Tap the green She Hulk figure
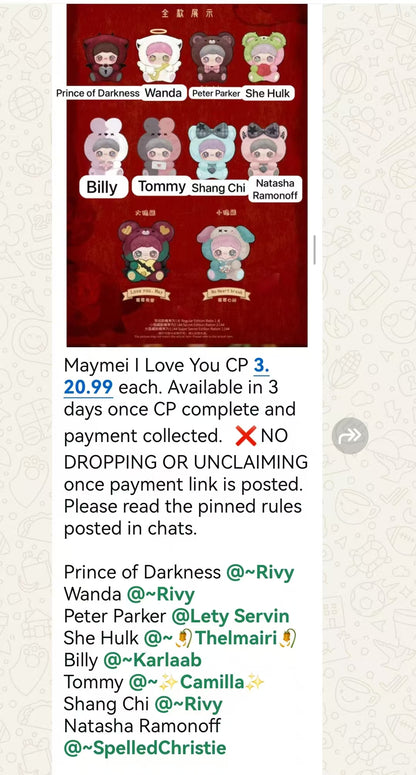The height and width of the screenshot is (775, 416). coord(264,57)
